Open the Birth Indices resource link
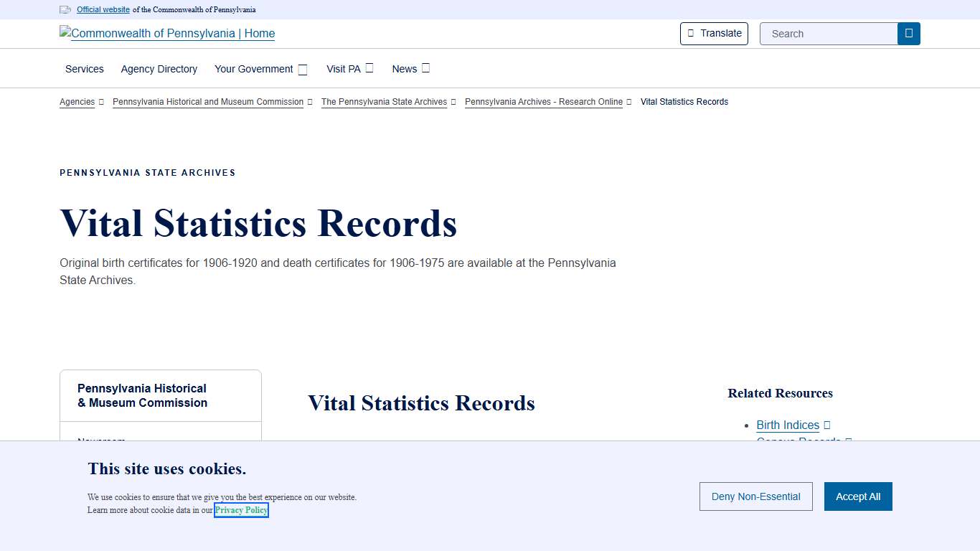Screen dimensions: 980x551 (x=788, y=425)
